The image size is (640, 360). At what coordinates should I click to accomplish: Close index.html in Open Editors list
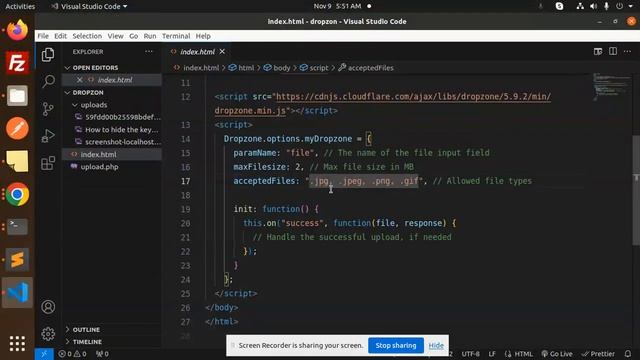click(x=80, y=80)
